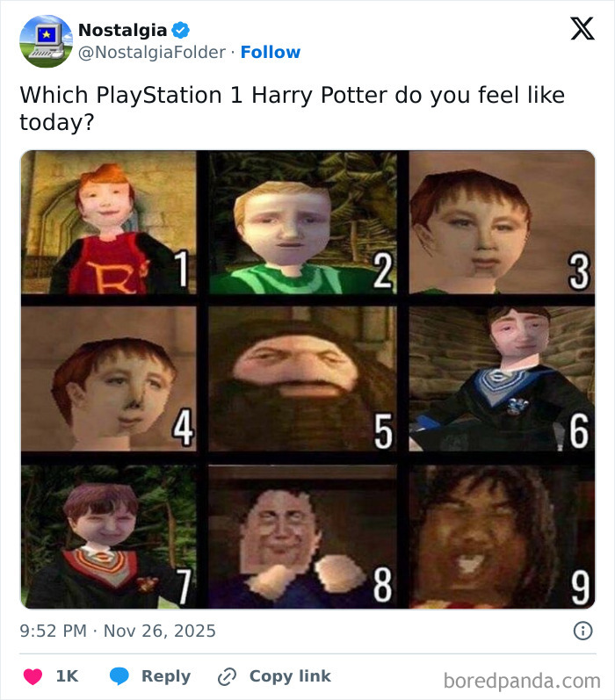Like the post with the heart icon
Image resolution: width=615 pixels, height=700 pixels.
tap(33, 676)
